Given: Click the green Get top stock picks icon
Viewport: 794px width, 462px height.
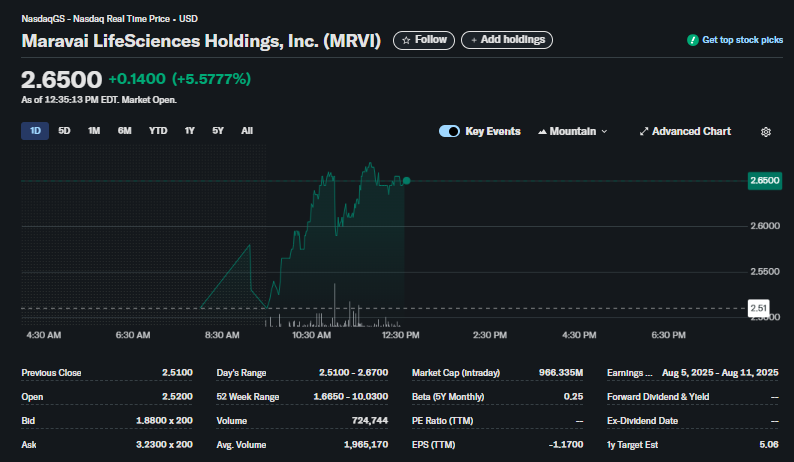Looking at the screenshot, I should tap(692, 40).
